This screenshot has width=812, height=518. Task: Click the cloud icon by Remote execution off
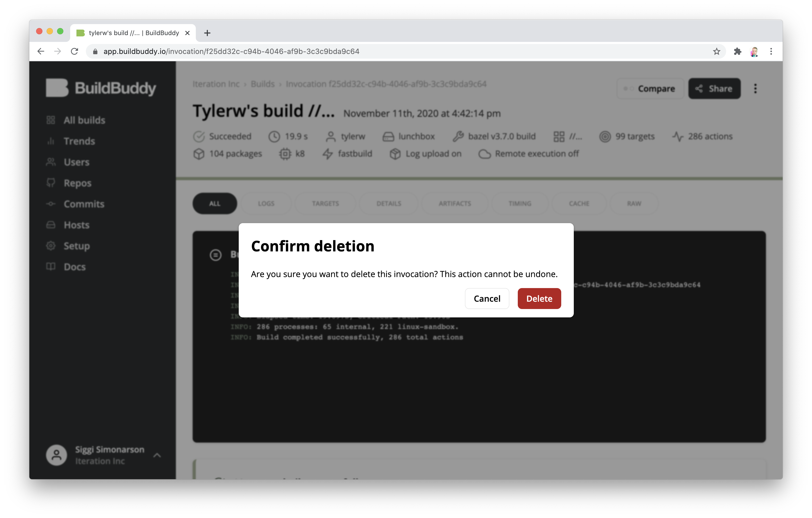485,154
